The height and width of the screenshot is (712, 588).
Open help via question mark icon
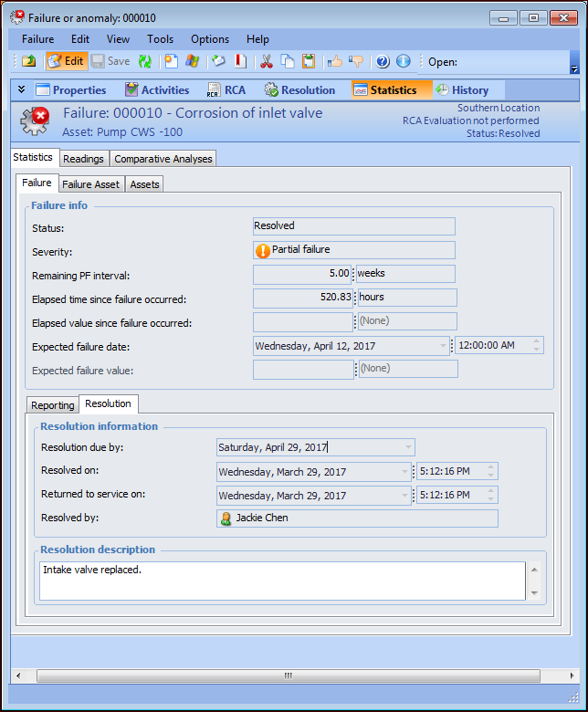coord(383,61)
